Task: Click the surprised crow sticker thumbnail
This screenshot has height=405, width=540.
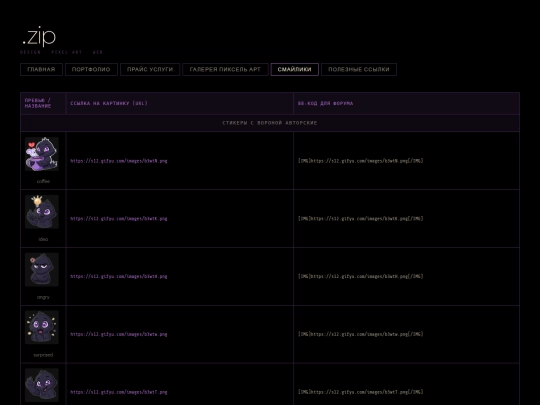Action: [42, 328]
